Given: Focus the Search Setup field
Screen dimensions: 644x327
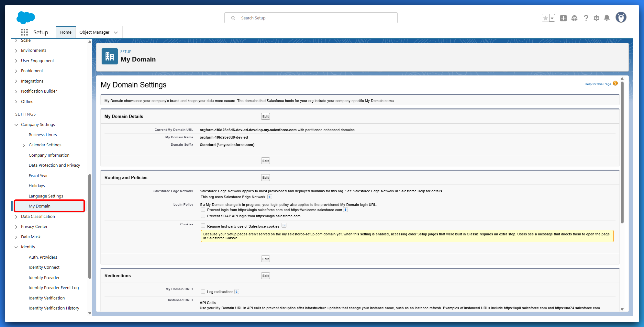Looking at the screenshot, I should [311, 18].
